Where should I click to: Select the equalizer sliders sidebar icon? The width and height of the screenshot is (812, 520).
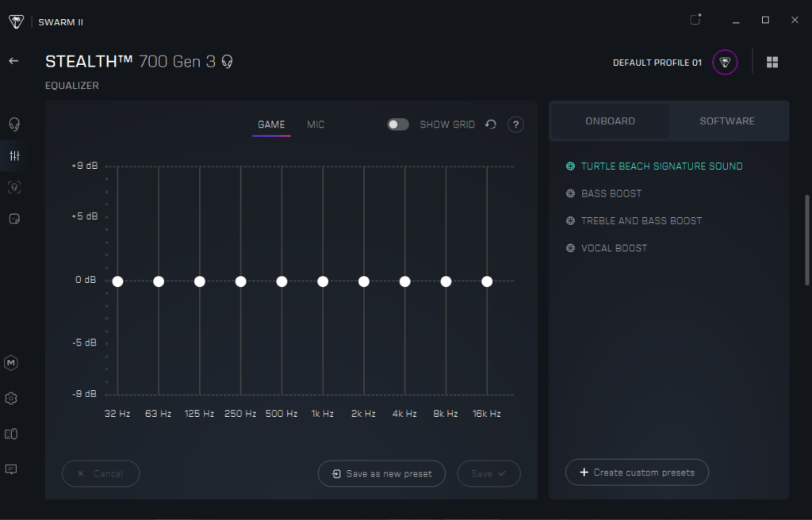[13, 155]
